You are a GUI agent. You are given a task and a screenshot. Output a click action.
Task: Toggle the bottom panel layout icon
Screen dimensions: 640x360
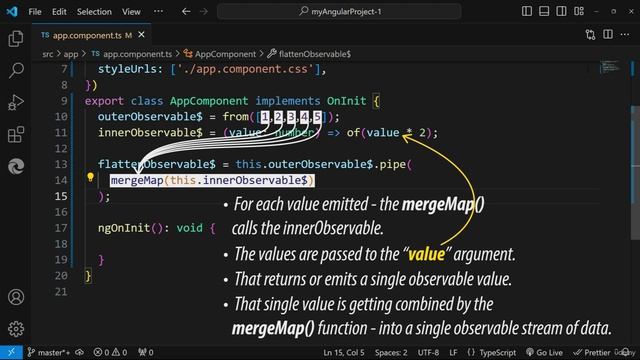[544, 11]
